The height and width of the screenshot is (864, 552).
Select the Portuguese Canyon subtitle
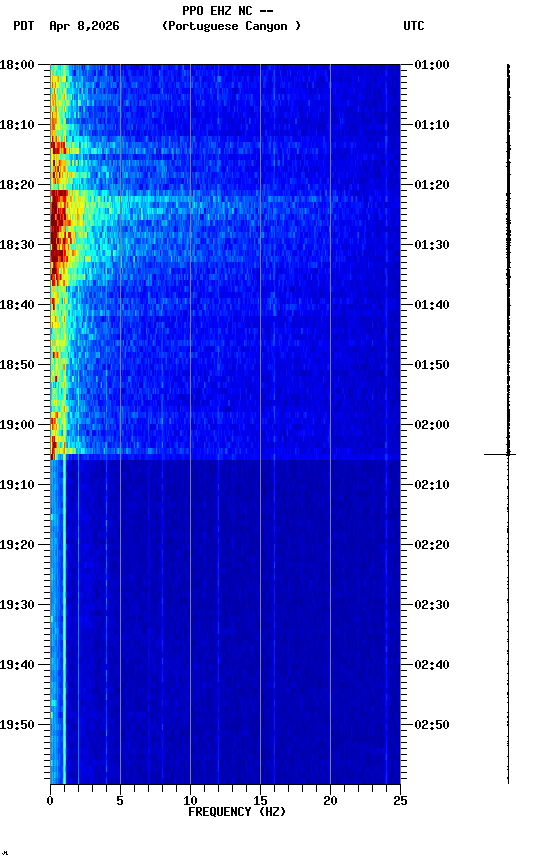click(x=231, y=26)
